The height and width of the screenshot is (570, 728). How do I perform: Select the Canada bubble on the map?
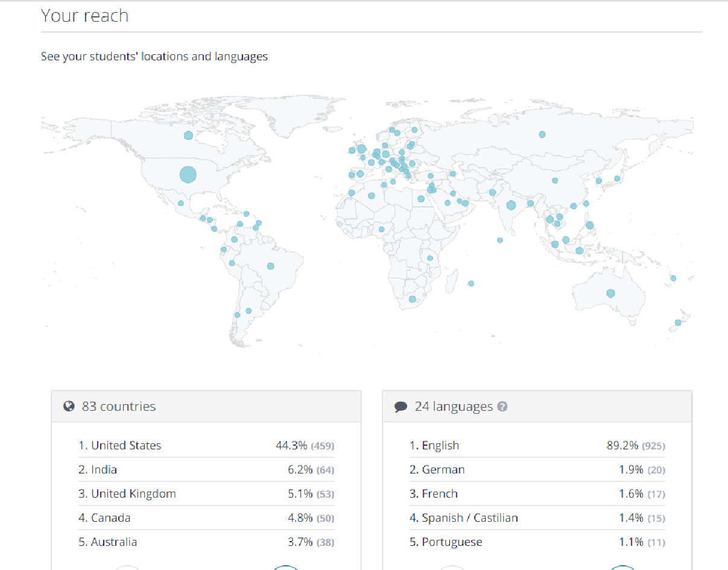pos(188,136)
